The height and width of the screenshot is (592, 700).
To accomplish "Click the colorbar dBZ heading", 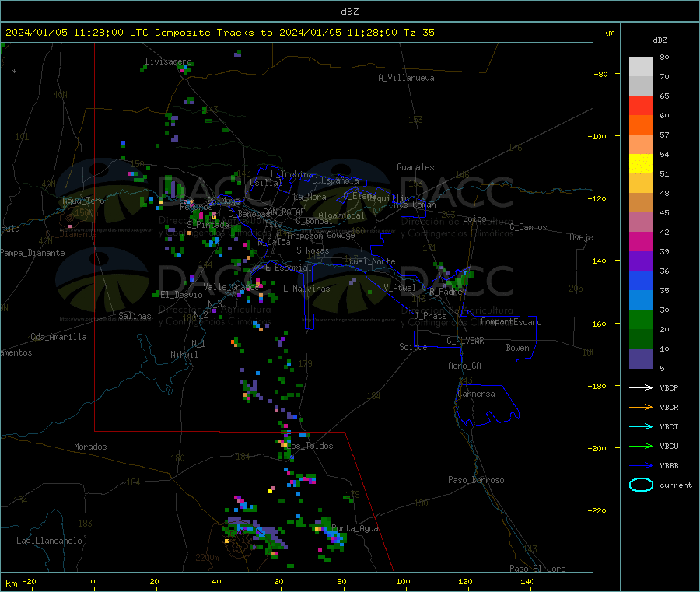I will 660,40.
